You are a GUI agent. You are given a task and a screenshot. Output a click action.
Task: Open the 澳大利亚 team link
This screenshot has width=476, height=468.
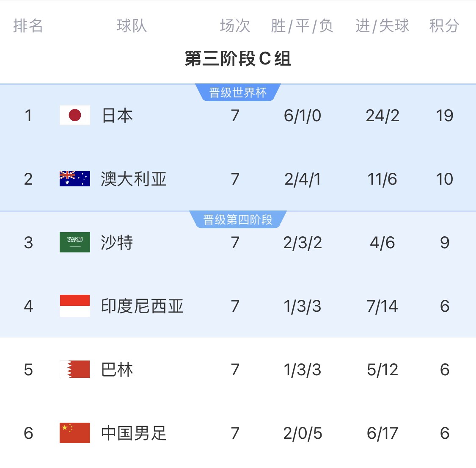coord(134,179)
